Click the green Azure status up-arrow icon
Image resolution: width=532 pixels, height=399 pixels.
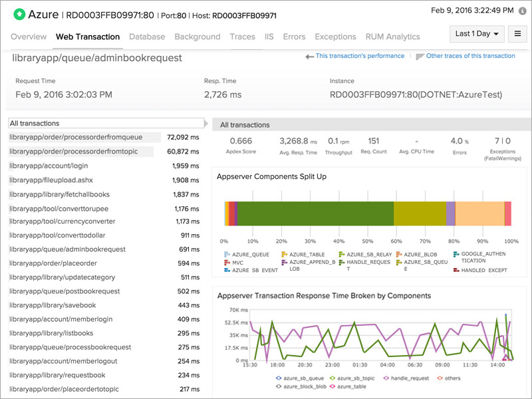tap(19, 14)
